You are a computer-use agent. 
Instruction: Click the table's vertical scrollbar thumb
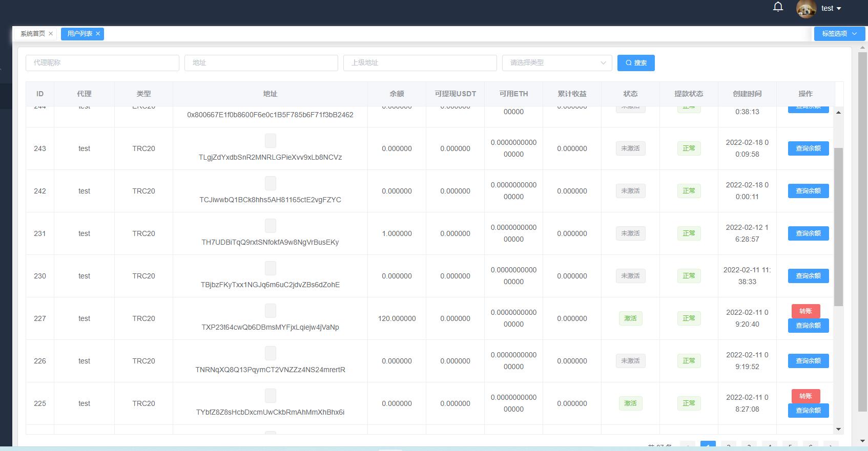[838, 227]
